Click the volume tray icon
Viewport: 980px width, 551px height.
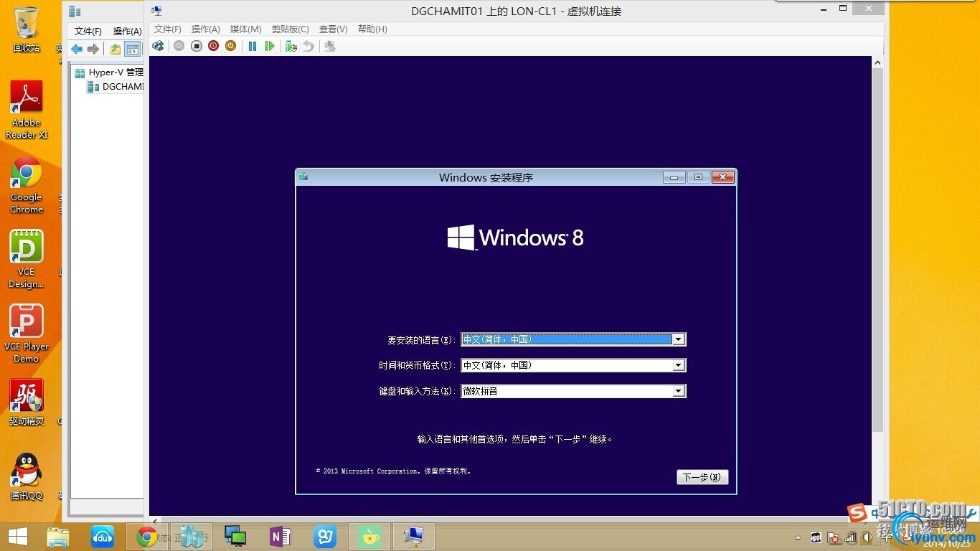pos(867,537)
